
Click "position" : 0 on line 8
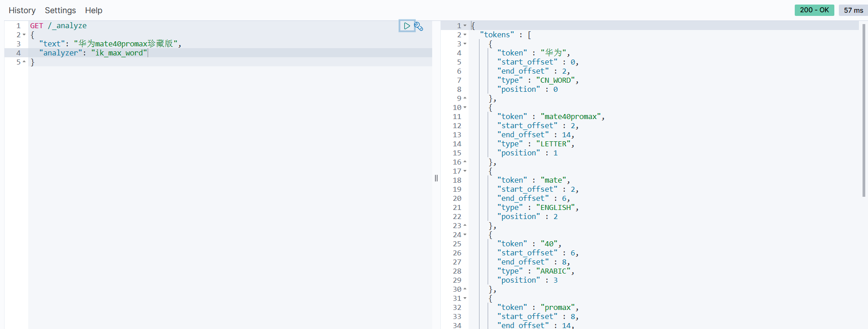527,90
